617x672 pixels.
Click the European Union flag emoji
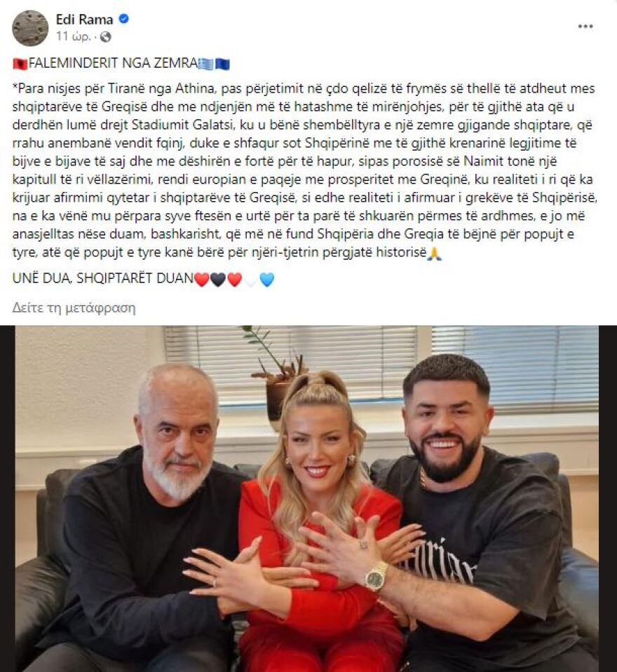tap(222, 64)
